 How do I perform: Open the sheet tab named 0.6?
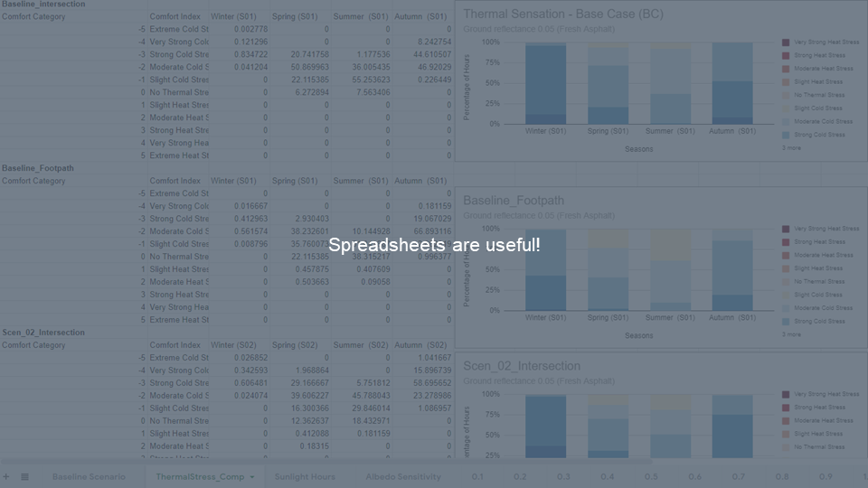pos(694,476)
